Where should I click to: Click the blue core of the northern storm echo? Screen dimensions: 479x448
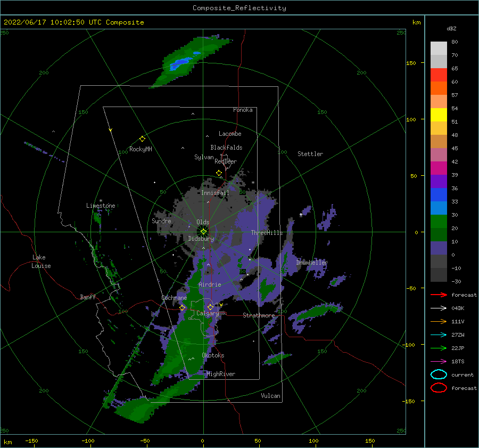pos(180,62)
